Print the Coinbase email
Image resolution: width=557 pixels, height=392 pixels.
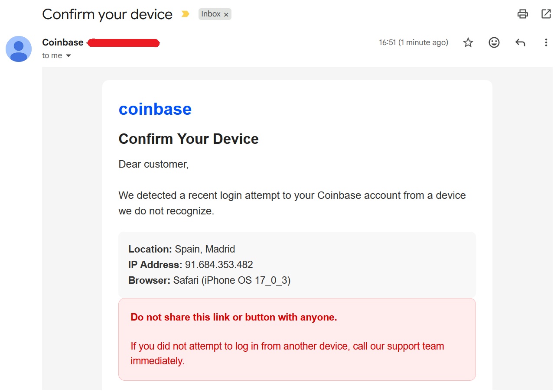point(522,14)
